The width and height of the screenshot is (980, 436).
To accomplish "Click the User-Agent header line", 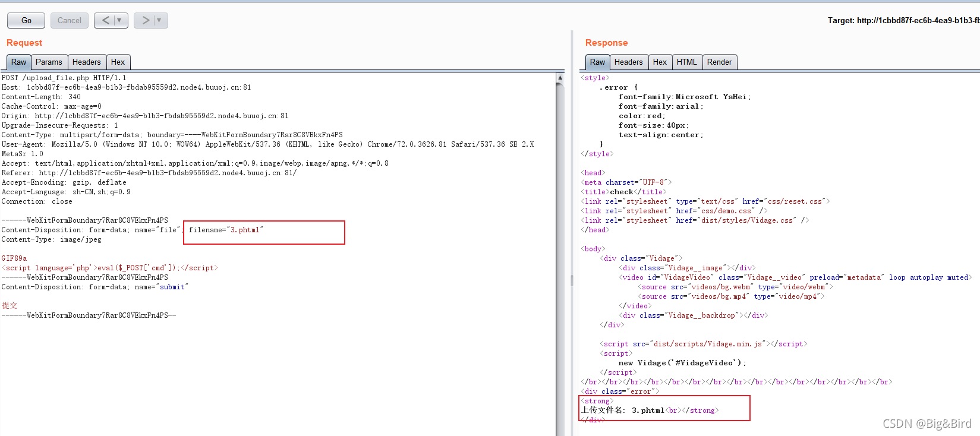I will (268, 144).
